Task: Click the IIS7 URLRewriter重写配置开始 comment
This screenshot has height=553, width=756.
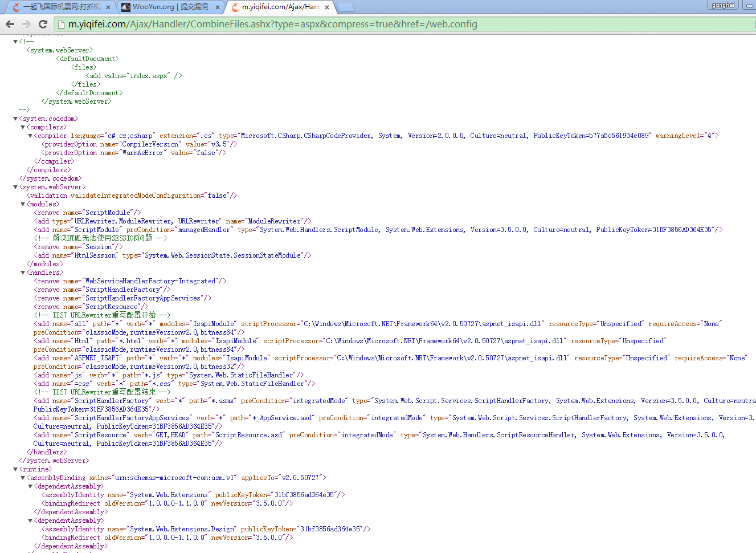Action: tap(102, 315)
